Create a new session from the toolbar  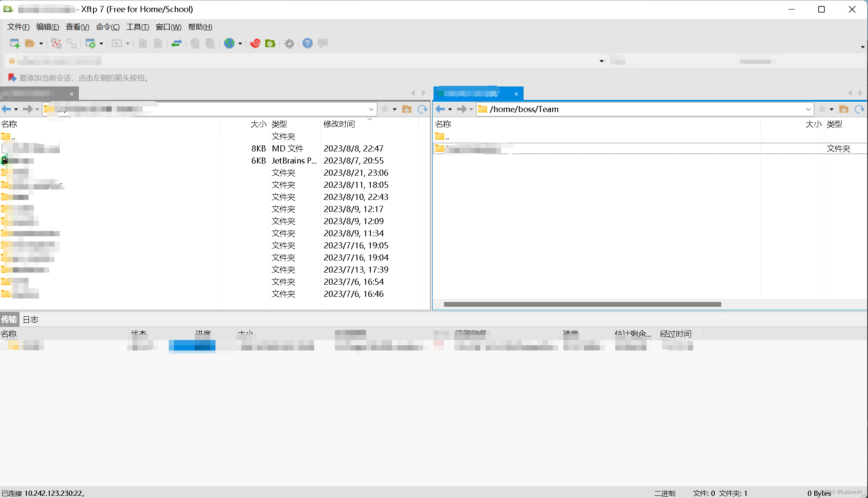[x=13, y=43]
